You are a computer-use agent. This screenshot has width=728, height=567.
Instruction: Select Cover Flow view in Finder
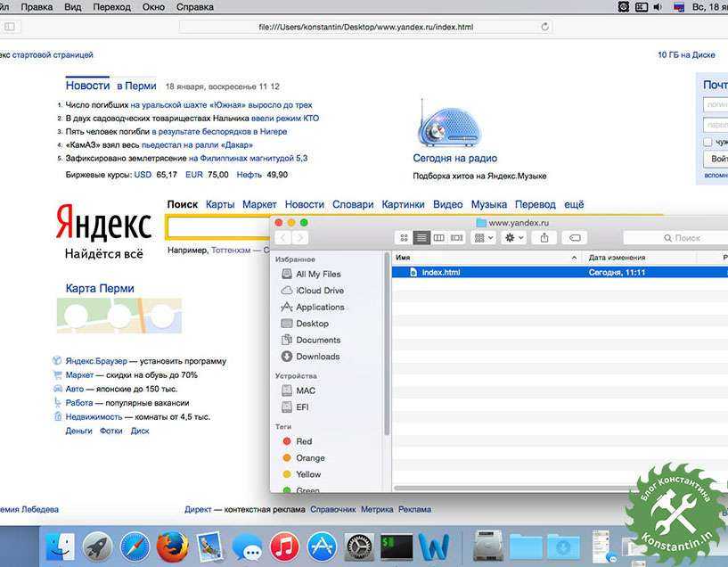point(456,238)
